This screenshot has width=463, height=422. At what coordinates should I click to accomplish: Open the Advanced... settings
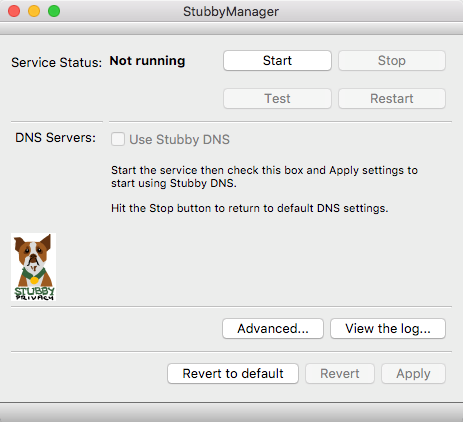pyautogui.click(x=273, y=329)
